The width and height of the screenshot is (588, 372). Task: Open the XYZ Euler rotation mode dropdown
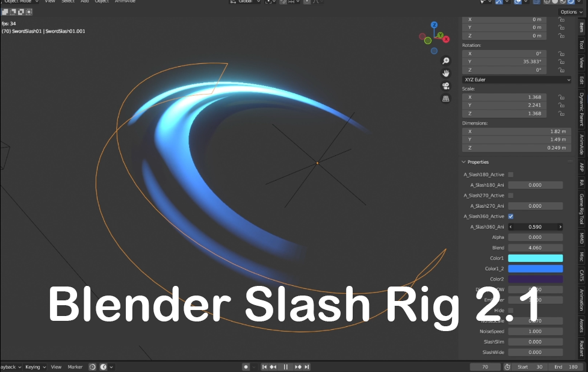(x=517, y=80)
